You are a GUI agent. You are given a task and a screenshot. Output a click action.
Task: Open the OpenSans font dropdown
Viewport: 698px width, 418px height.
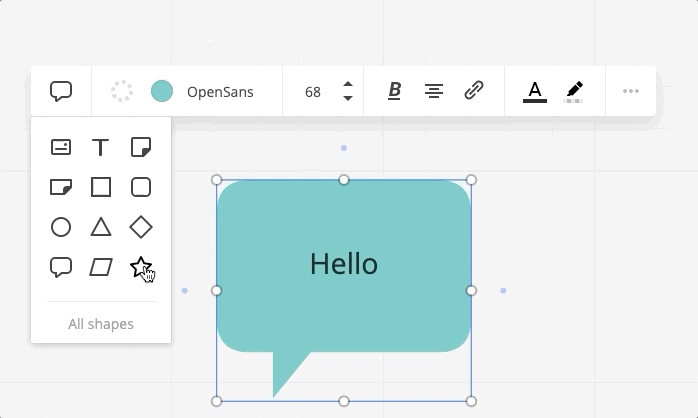[220, 92]
